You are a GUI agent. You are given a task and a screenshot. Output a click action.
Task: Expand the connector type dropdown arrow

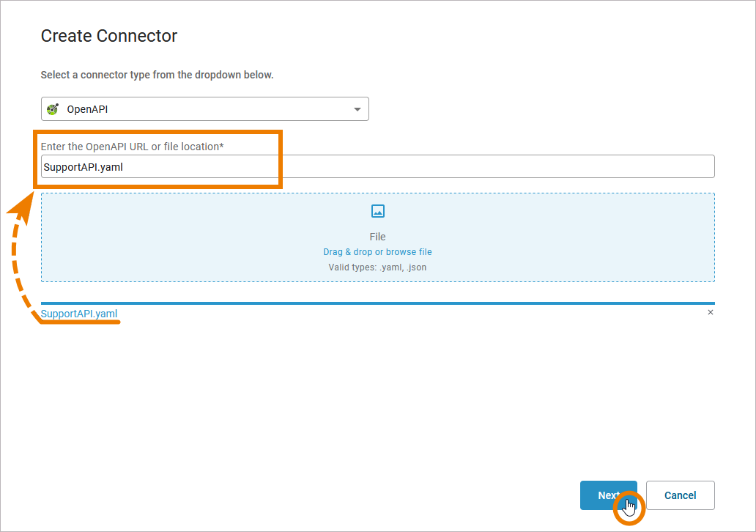click(x=357, y=109)
